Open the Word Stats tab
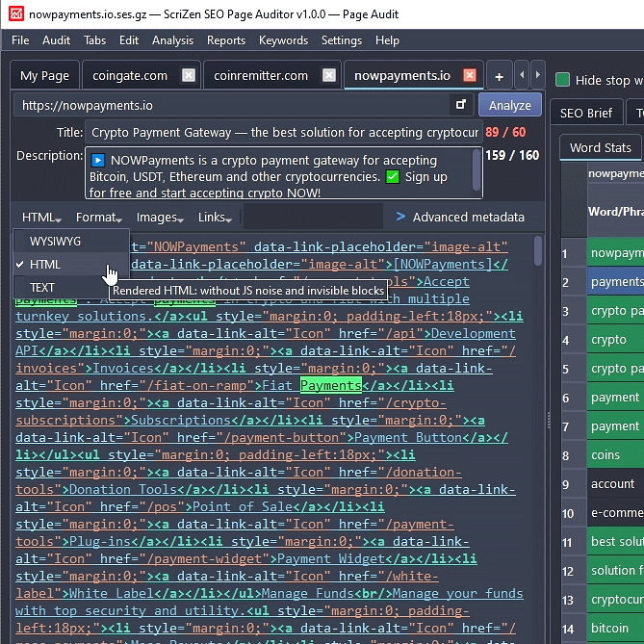The height and width of the screenshot is (644, 644). click(x=600, y=147)
